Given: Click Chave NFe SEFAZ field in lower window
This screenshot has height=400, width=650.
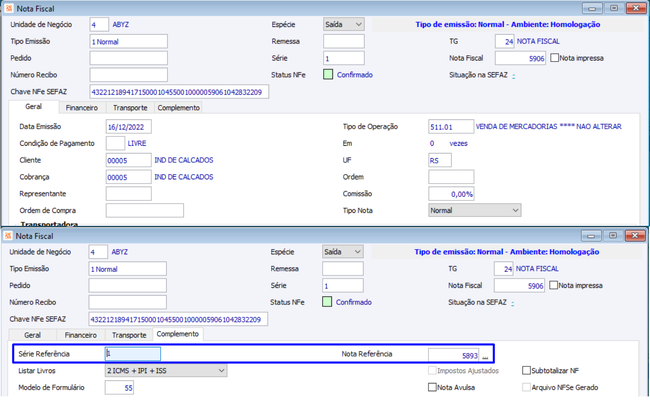Looking at the screenshot, I should click(x=178, y=319).
